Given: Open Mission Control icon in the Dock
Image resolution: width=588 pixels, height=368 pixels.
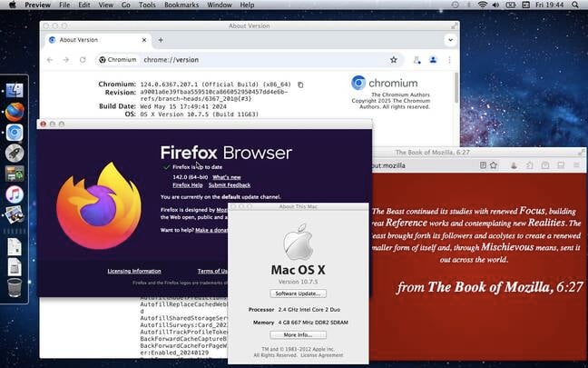Looking at the screenshot, I should [x=15, y=174].
